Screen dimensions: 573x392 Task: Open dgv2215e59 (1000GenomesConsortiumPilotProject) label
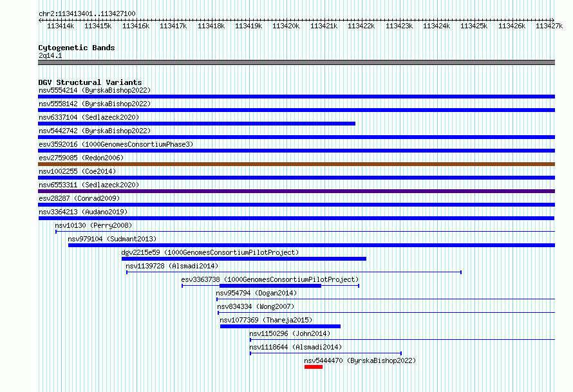click(210, 252)
